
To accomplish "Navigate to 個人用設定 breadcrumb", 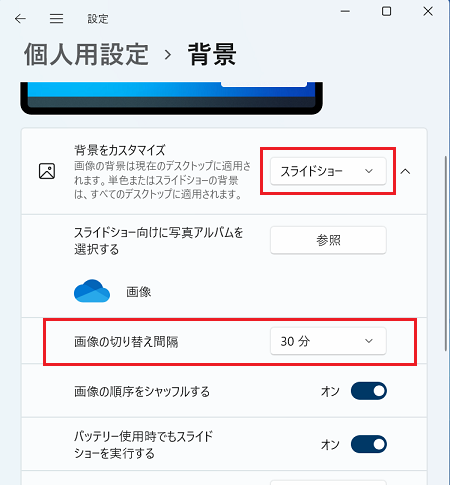I will pyautogui.click(x=86, y=55).
